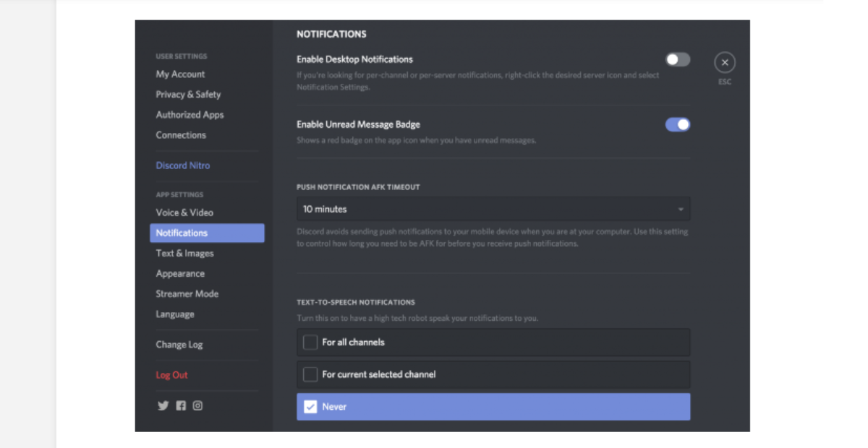This screenshot has width=868, height=448.
Task: Uncheck the Never text-to-speech option
Action: click(x=310, y=407)
